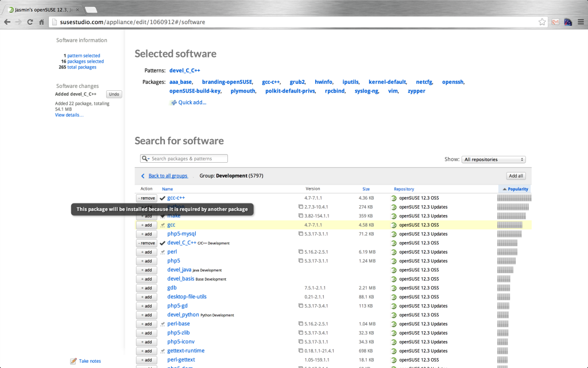Viewport: 588px width, 368px height.
Task: Open Quick add via its plus icon
Action: coord(173,102)
